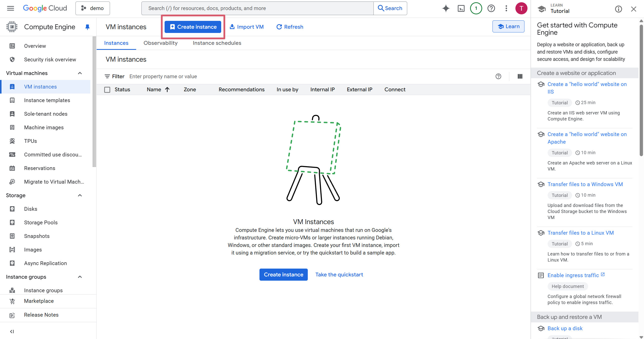Click the Import VM button

click(x=247, y=27)
